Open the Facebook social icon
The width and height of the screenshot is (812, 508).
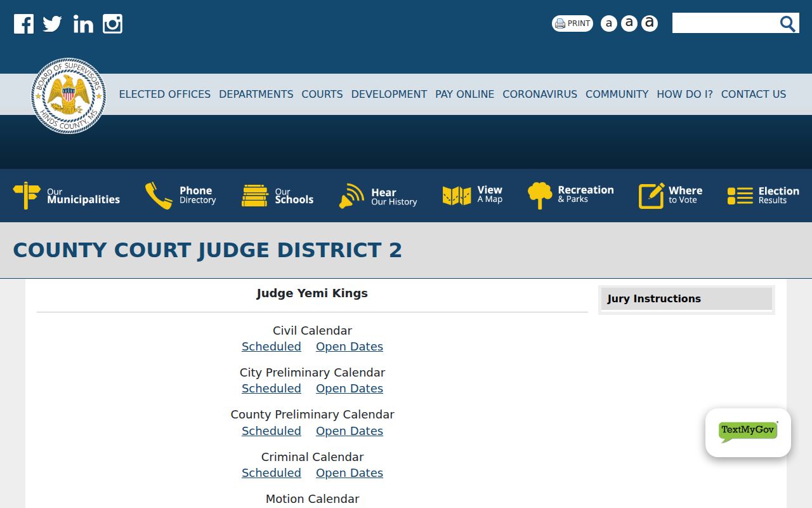coord(24,24)
